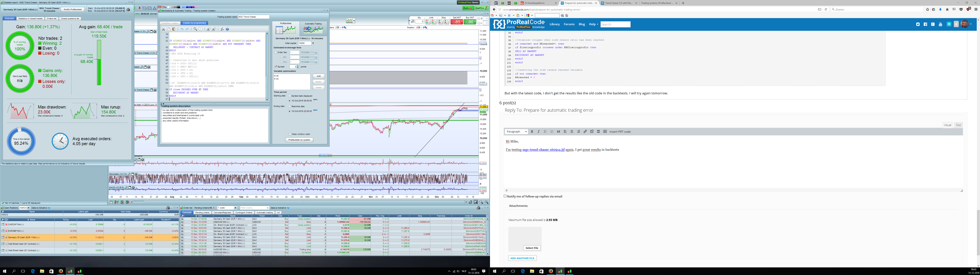Click the undo arrow in code editor

pos(182,29)
